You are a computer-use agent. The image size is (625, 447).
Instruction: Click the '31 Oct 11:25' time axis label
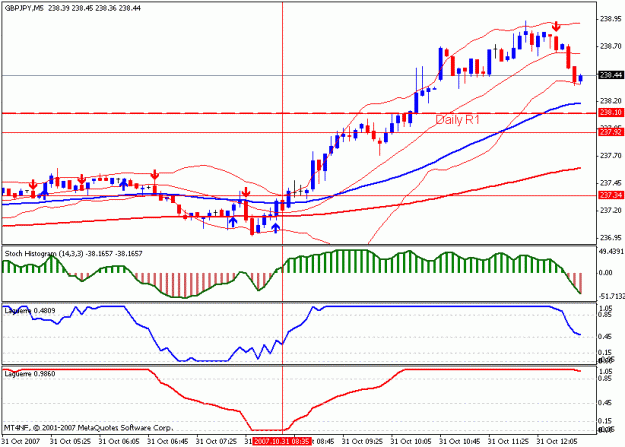(508, 441)
